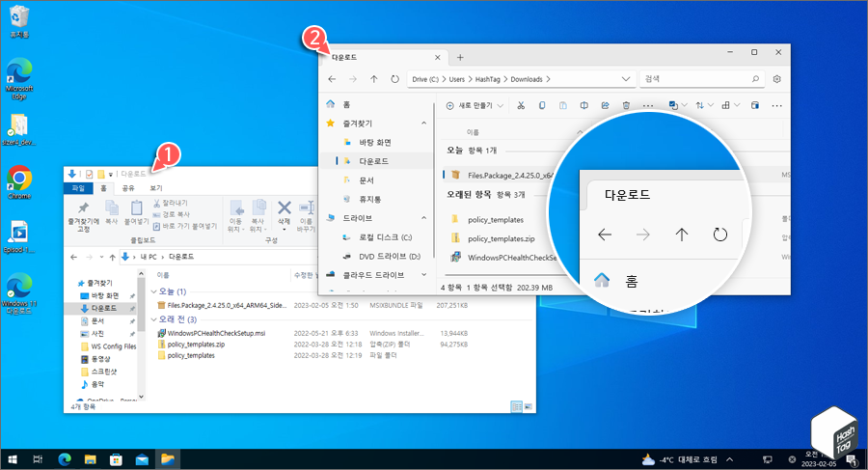Click the Paste button in Explorer ribbon
The image size is (868, 470).
(136, 213)
